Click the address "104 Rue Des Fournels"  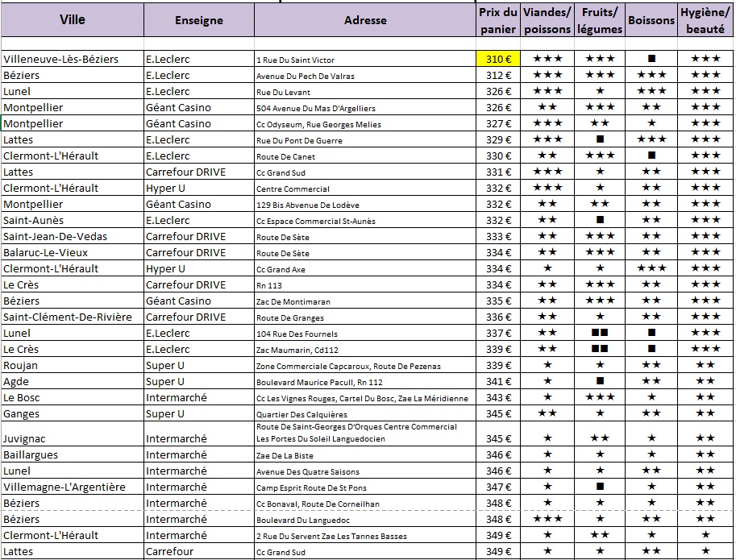[x=297, y=334]
